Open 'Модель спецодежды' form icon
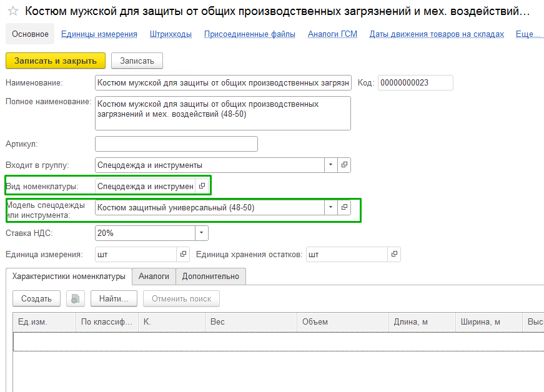This screenshot has height=392, width=544. [x=344, y=207]
